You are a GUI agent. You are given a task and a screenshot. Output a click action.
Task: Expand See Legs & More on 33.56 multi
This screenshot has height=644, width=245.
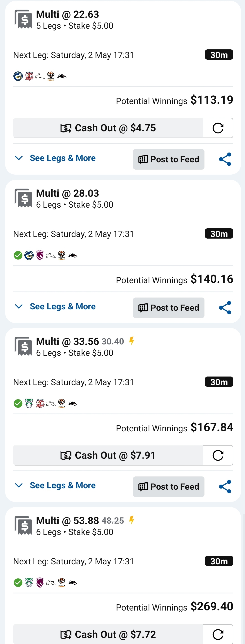(55, 486)
